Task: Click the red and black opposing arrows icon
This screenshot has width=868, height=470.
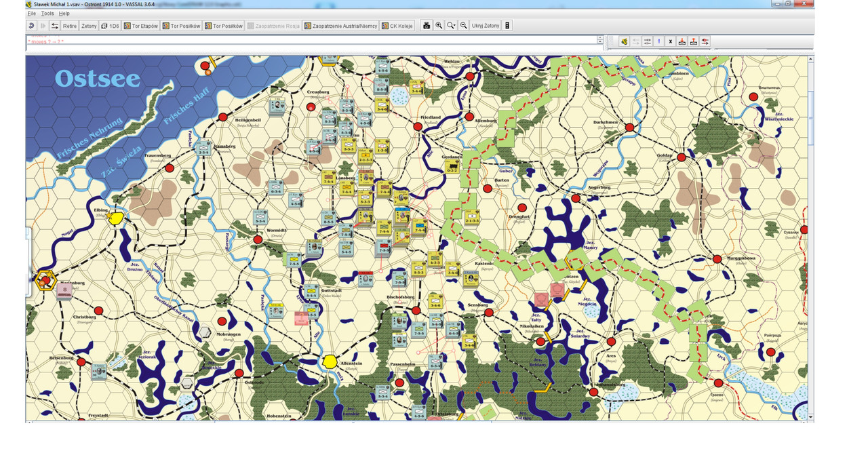Action: click(705, 41)
